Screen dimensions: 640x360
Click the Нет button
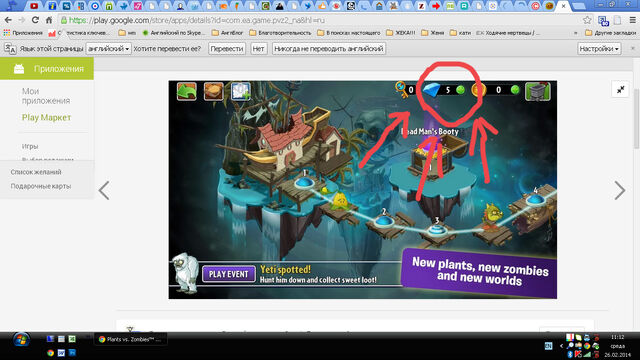pyautogui.click(x=258, y=49)
